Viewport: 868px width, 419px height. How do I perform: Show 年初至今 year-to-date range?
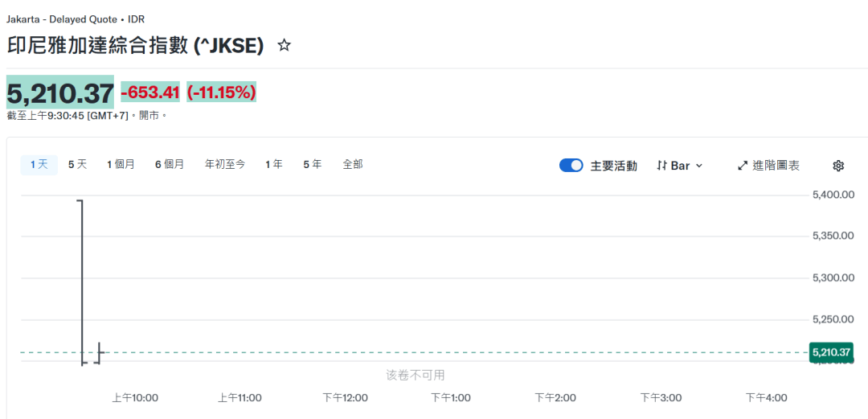225,165
